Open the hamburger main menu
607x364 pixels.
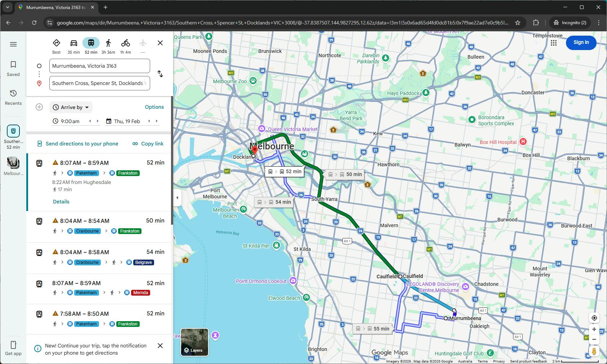click(13, 44)
